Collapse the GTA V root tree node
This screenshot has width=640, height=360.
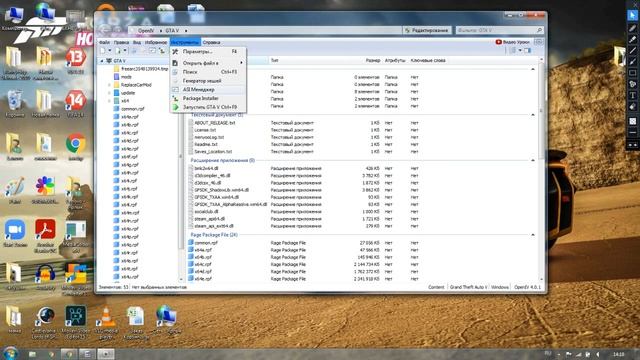click(x=102, y=61)
